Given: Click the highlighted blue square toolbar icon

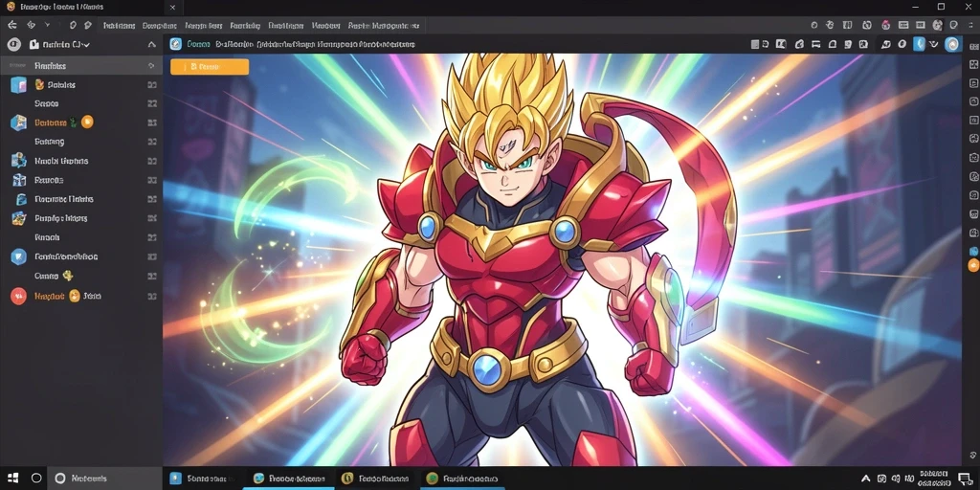Looking at the screenshot, I should click(919, 44).
